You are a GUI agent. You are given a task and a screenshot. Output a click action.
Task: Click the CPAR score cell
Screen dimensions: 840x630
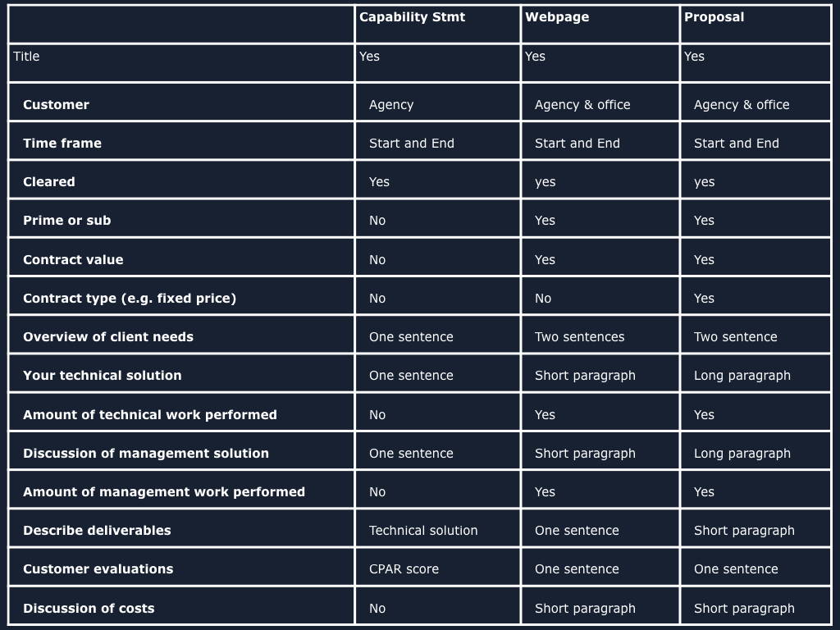tap(404, 569)
